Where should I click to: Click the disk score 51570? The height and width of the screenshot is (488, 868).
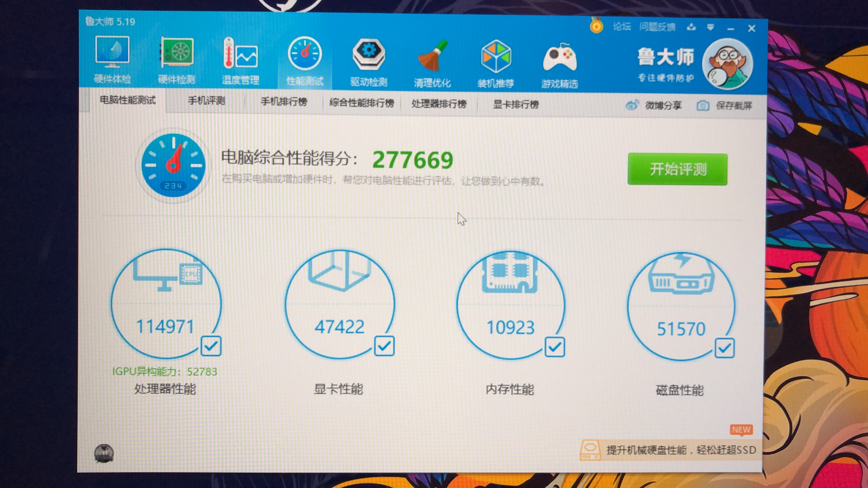coord(681,329)
